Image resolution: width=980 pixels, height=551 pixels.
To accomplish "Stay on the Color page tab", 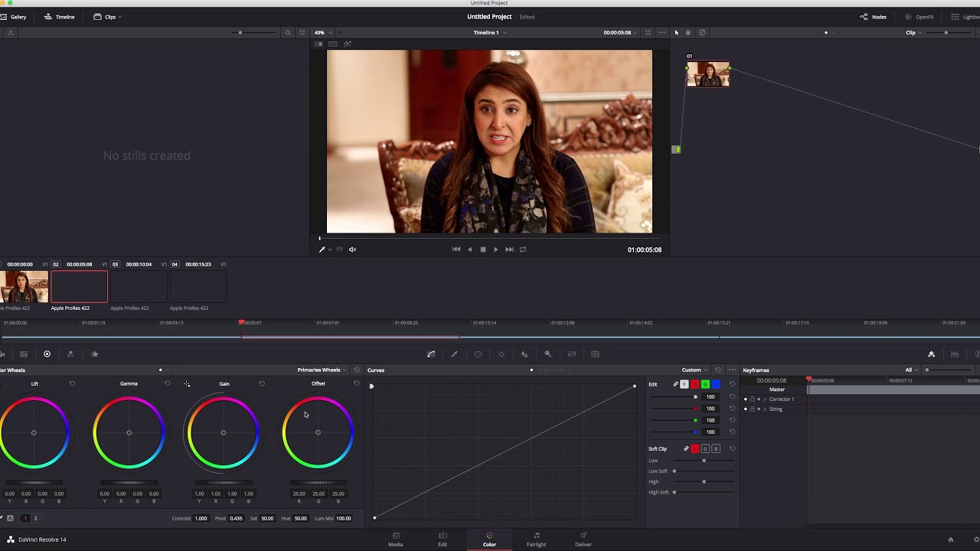I will (x=489, y=540).
